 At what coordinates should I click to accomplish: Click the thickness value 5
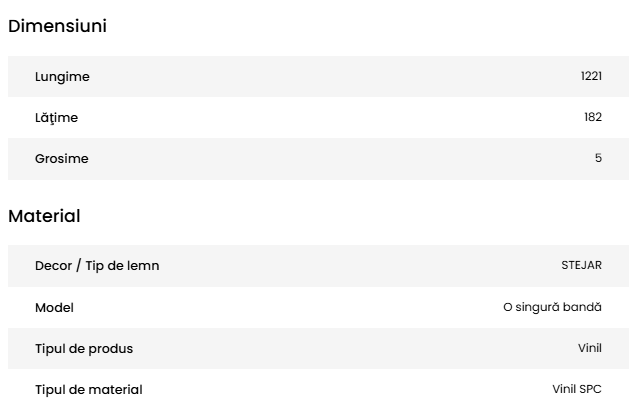pyautogui.click(x=598, y=159)
